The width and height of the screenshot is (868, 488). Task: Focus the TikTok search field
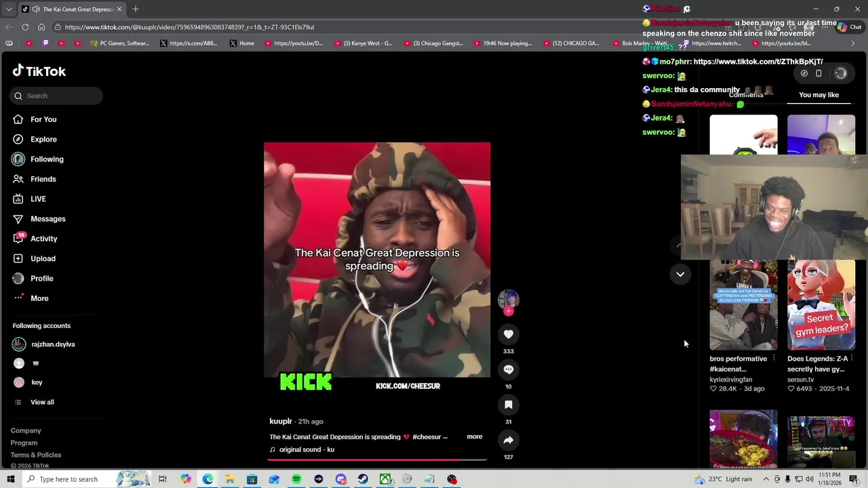coord(56,96)
